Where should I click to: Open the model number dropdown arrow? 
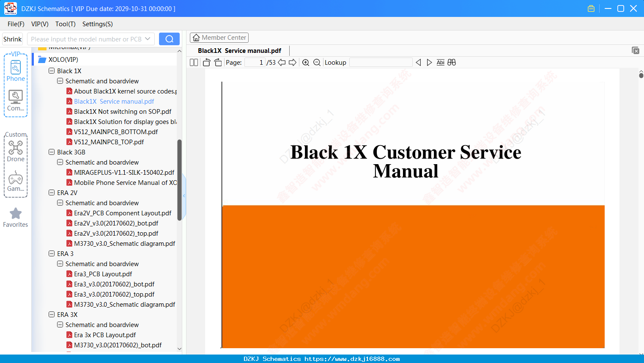coord(148,39)
